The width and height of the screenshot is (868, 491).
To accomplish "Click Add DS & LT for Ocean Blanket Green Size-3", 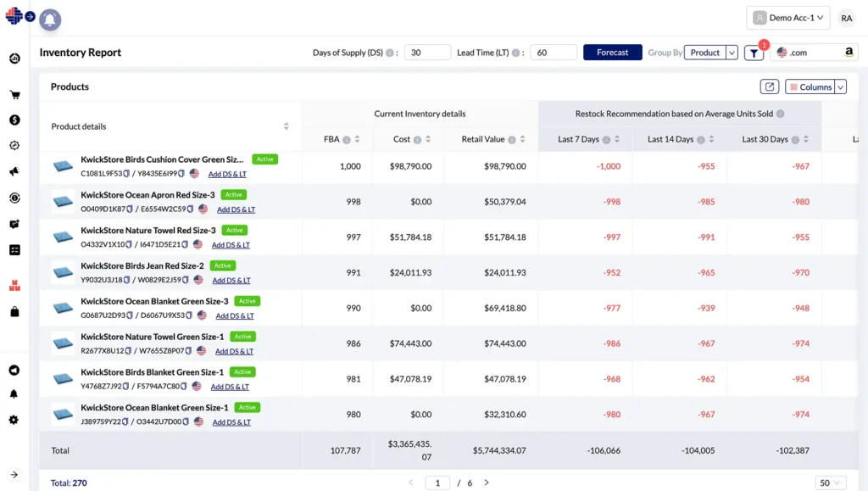I will (235, 315).
